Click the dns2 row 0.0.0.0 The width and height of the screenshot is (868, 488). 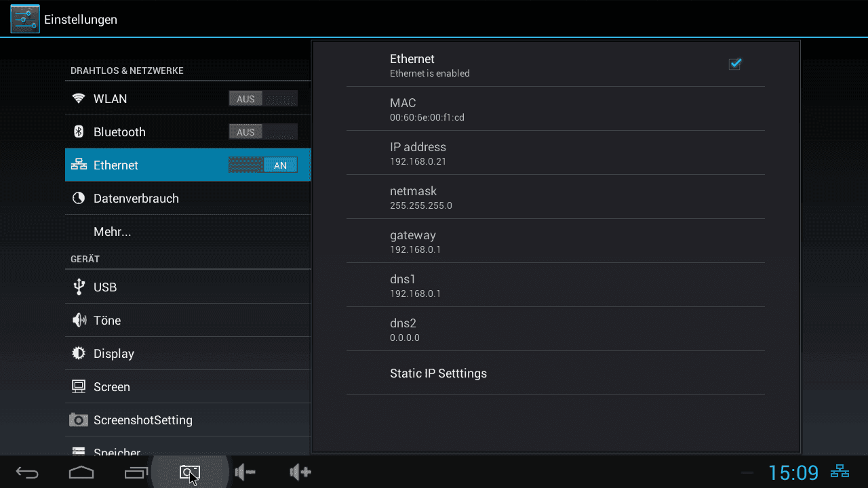point(555,329)
